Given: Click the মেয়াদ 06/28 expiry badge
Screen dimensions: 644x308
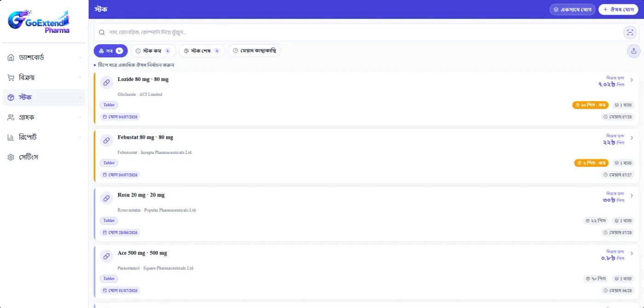Looking at the screenshot, I should (618, 291).
